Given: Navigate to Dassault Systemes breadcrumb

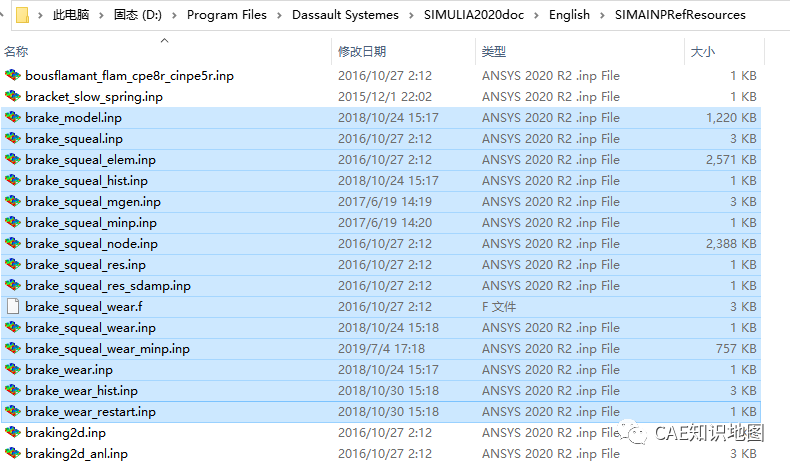Looking at the screenshot, I should (x=345, y=15).
